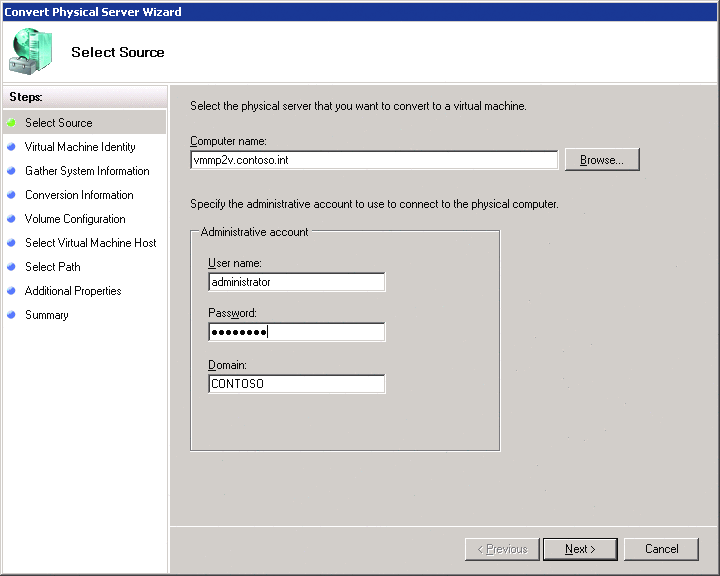Viewport: 720px width, 576px height.
Task: Click the blue bullet beside Gather System Information
Action: click(11, 171)
